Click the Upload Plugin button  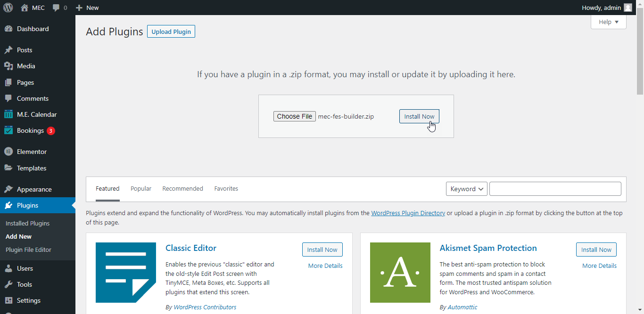(171, 32)
